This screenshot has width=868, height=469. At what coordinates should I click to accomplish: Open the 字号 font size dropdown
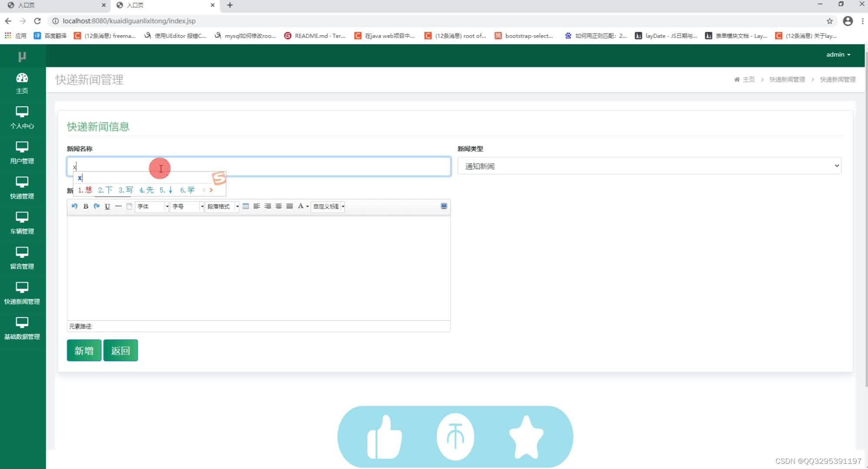pyautogui.click(x=187, y=206)
